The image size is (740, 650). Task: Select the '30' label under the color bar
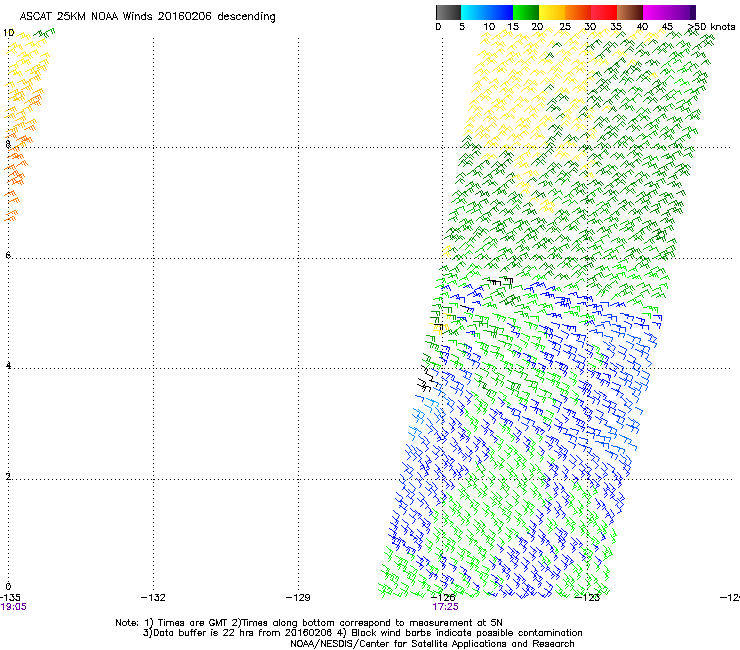tap(590, 27)
